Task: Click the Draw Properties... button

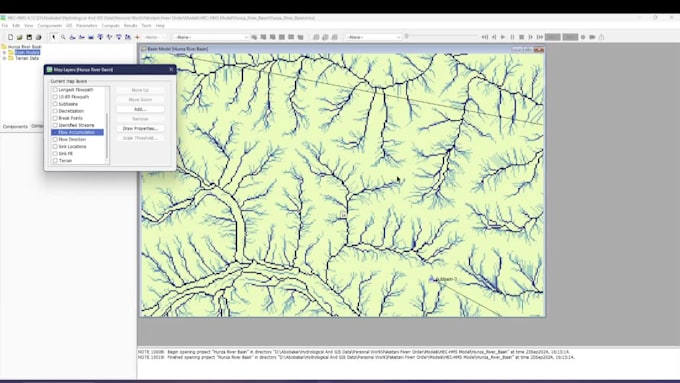Action: (x=140, y=128)
